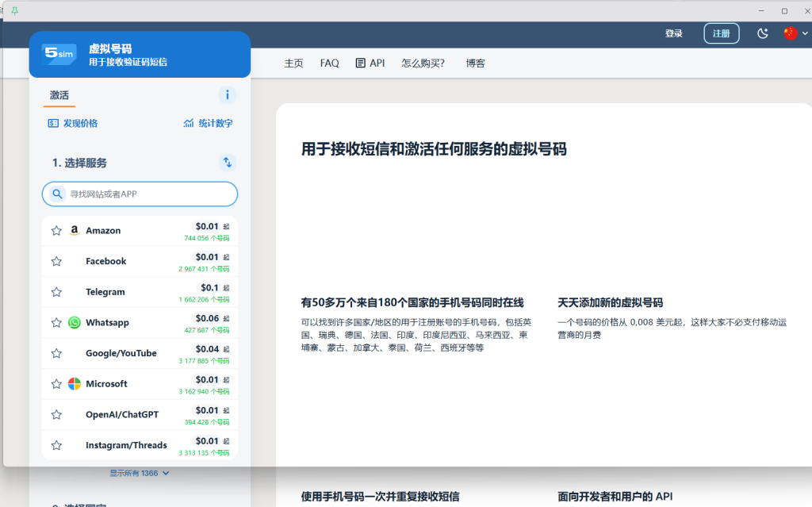
Task: Toggle favorite star for Telegram
Action: click(56, 292)
